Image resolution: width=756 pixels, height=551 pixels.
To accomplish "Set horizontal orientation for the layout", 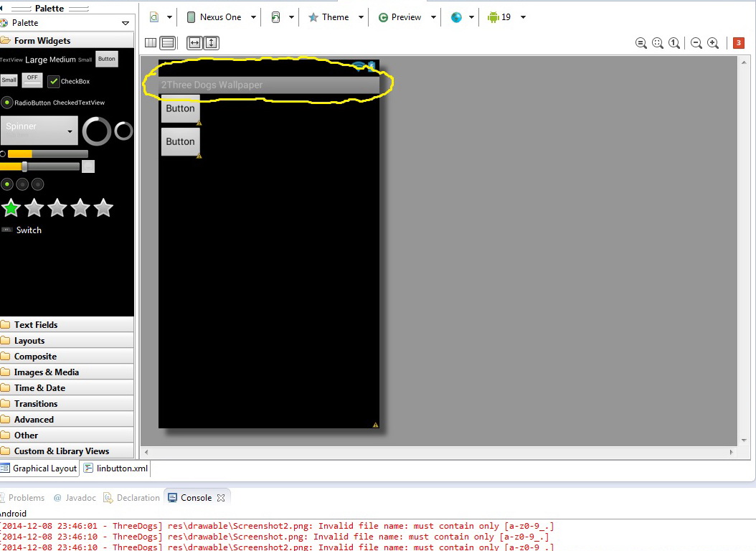I will 151,43.
